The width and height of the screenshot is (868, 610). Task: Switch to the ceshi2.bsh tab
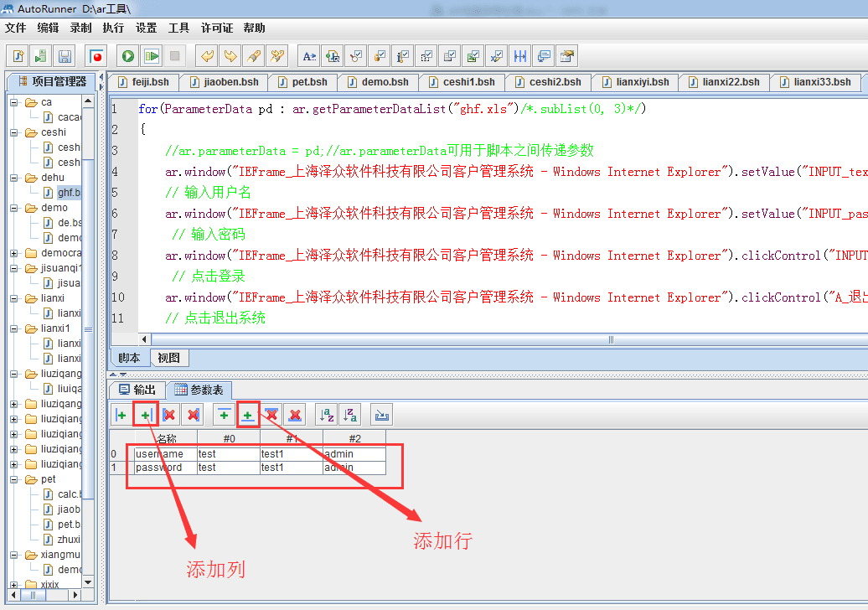tap(549, 82)
